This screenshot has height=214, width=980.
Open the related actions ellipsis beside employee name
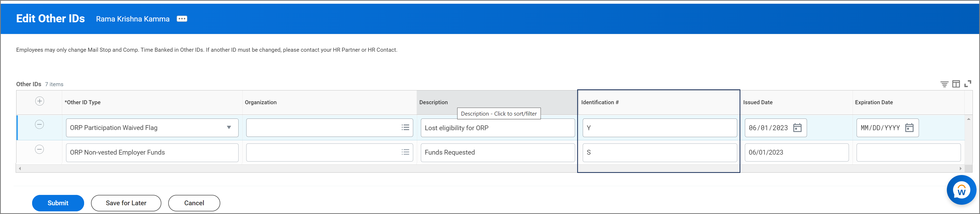[x=182, y=19]
